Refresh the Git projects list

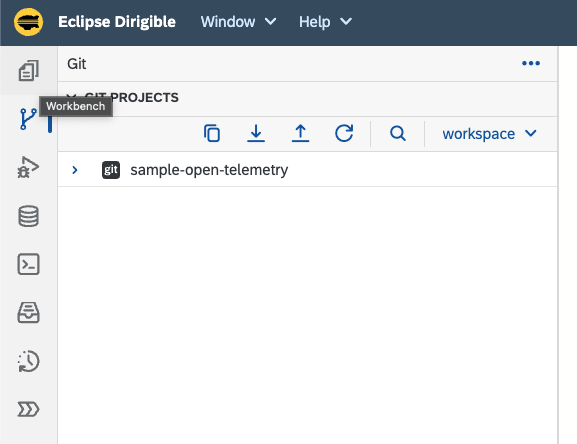pos(344,133)
